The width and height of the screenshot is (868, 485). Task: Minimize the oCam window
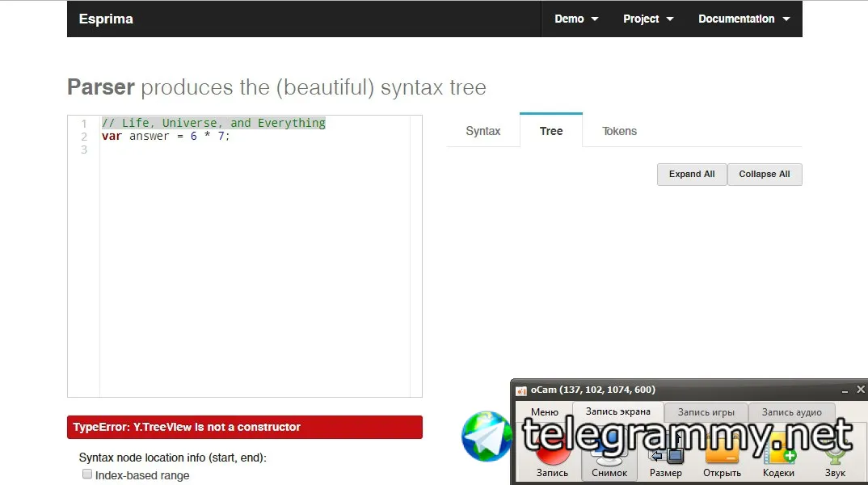[x=845, y=390]
